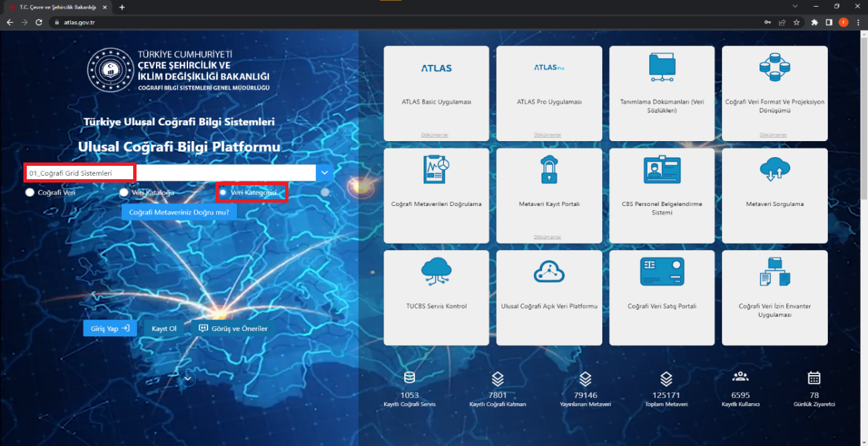Open TUCBS Servis Kontrol cloud icon

(x=436, y=271)
